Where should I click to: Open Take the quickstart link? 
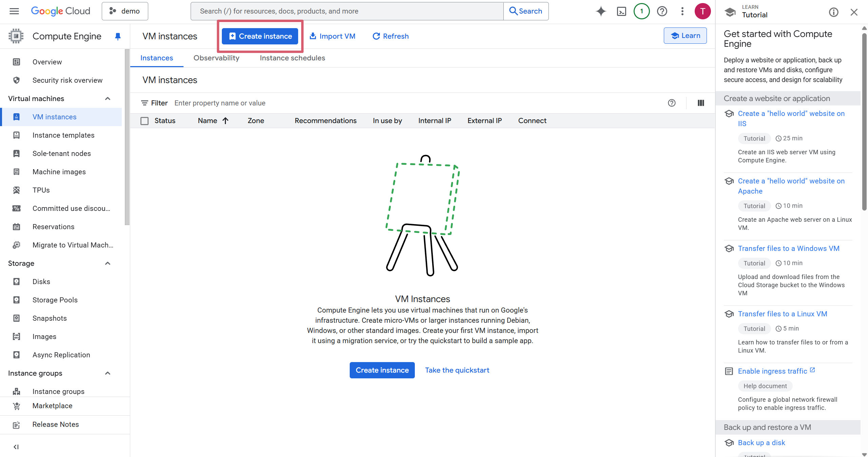pos(457,370)
